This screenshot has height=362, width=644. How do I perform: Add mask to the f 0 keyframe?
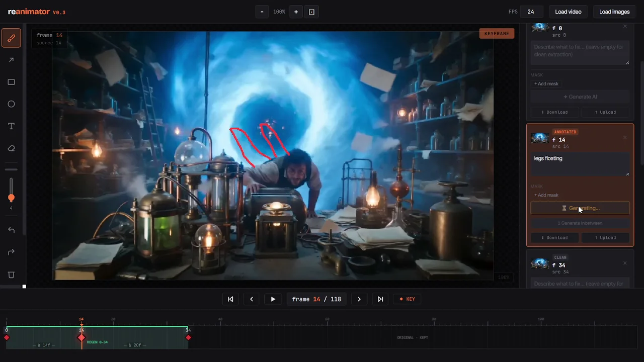[546, 84]
